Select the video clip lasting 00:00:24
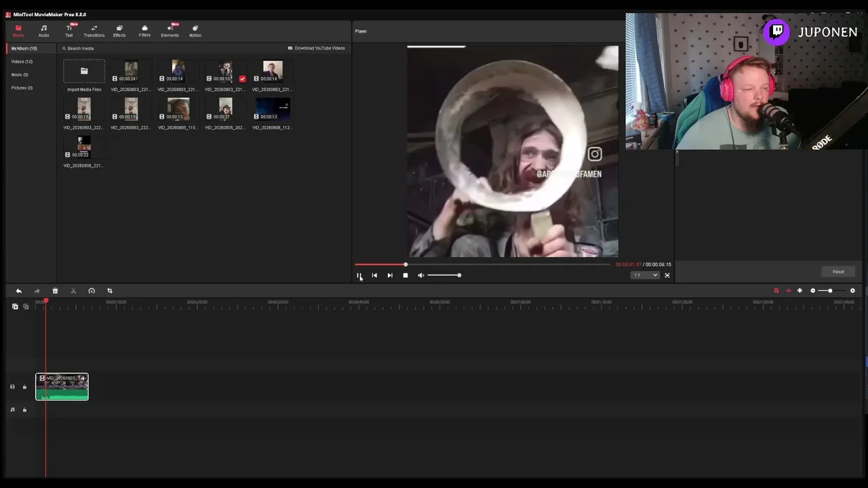Image resolution: width=868 pixels, height=488 pixels. pyautogui.click(x=131, y=71)
